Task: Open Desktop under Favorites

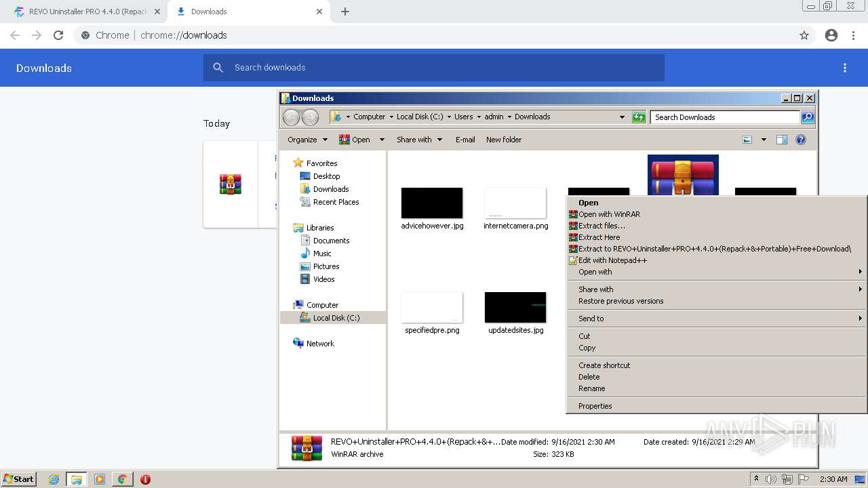Action: 326,176
